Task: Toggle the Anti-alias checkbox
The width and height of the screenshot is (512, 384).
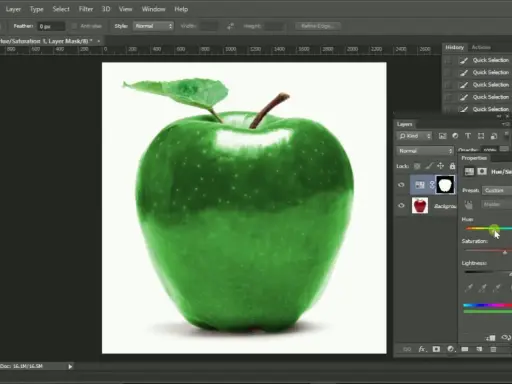Action: (74, 26)
